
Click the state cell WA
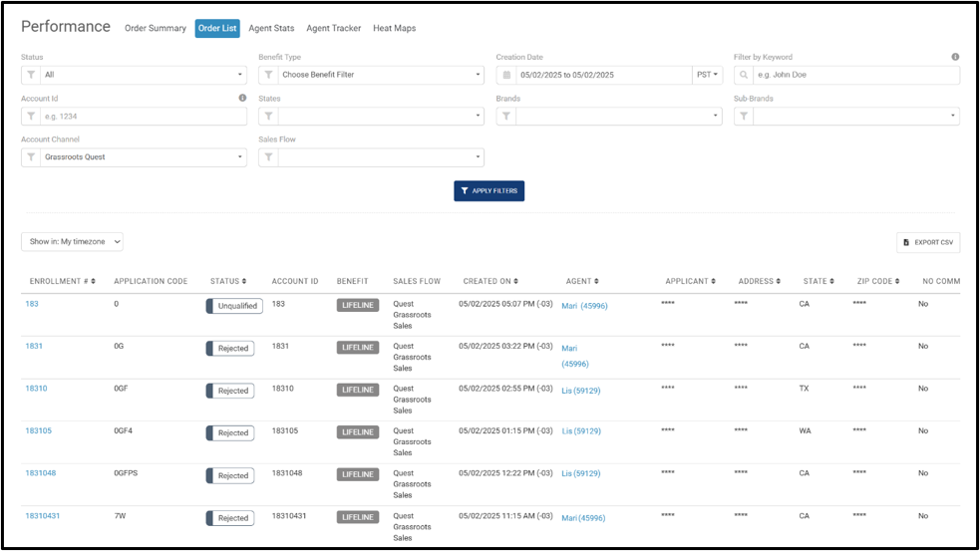805,431
